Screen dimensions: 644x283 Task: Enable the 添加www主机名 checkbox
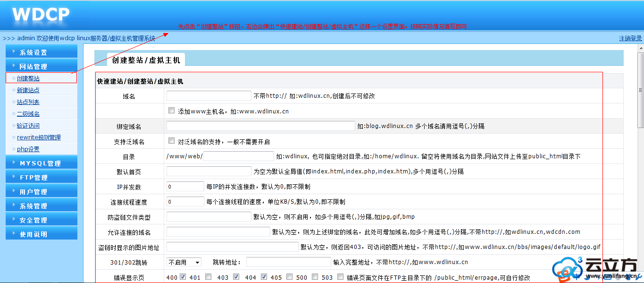tap(172, 111)
